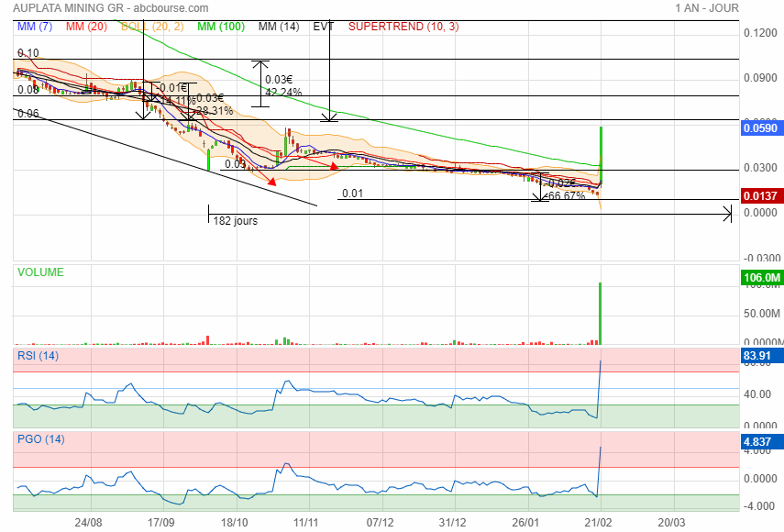The width and height of the screenshot is (784, 532).
Task: Click the RSI (14) panel label
Action: coord(38,356)
